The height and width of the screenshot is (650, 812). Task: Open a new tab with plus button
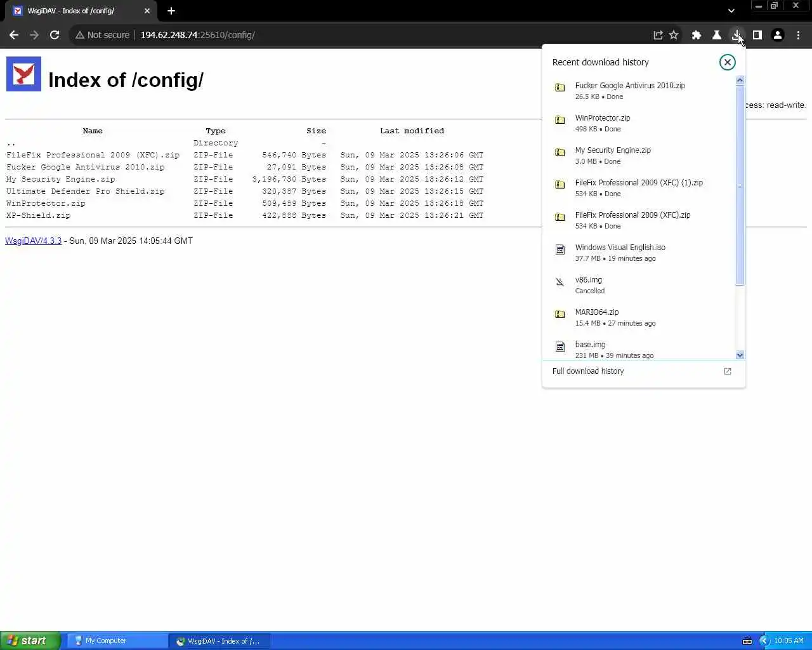(x=171, y=11)
